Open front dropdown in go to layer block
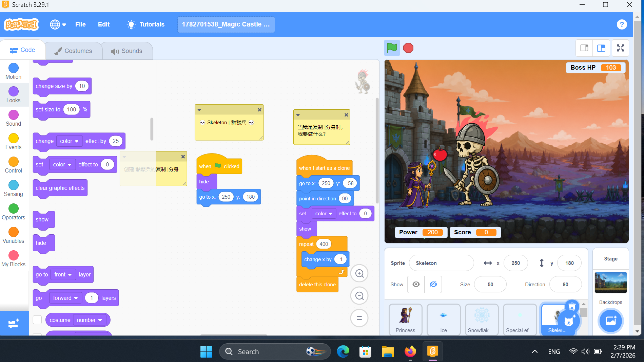The height and width of the screenshot is (362, 644). coord(63,274)
